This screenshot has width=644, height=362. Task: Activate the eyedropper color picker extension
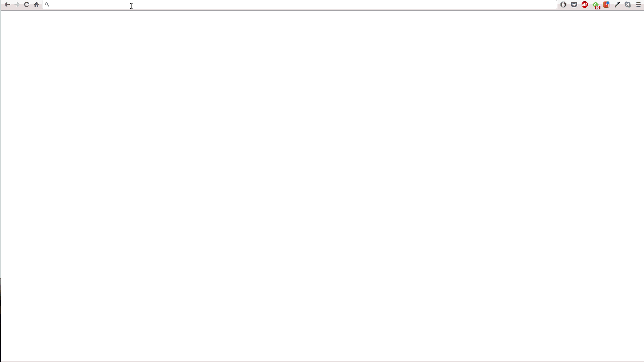click(617, 5)
